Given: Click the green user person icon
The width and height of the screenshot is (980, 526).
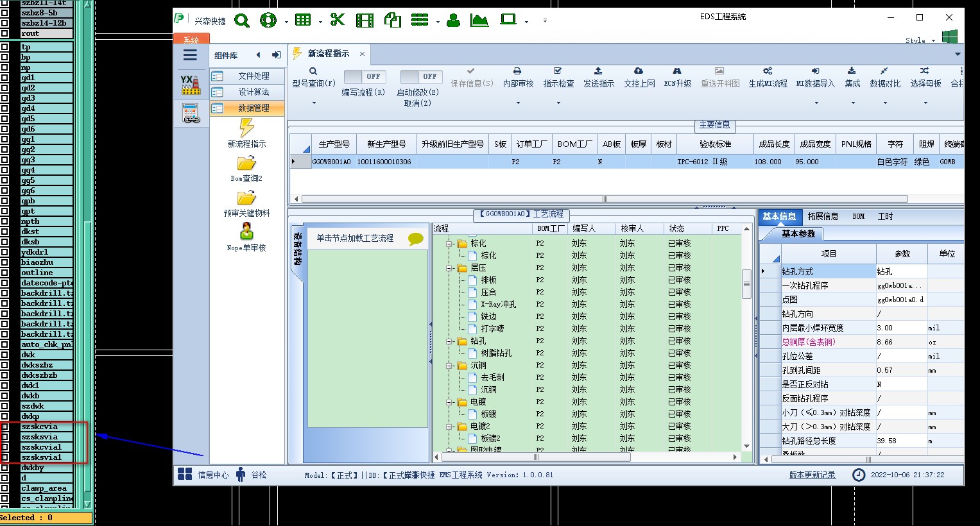Looking at the screenshot, I should (453, 21).
